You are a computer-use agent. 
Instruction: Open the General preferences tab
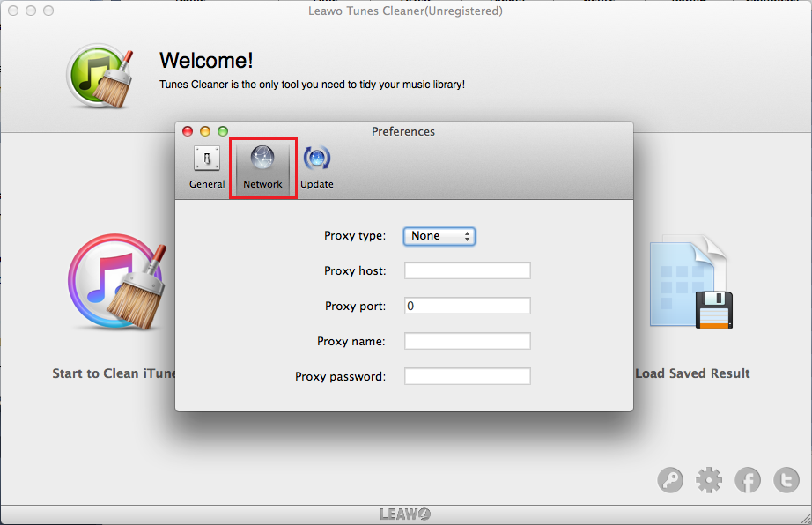[207, 167]
